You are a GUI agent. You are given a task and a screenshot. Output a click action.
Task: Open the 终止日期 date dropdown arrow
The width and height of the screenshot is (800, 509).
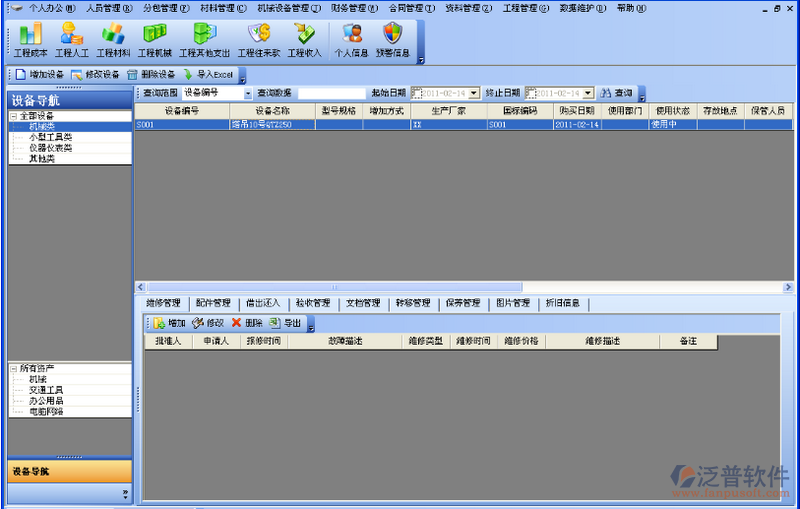tap(588, 93)
